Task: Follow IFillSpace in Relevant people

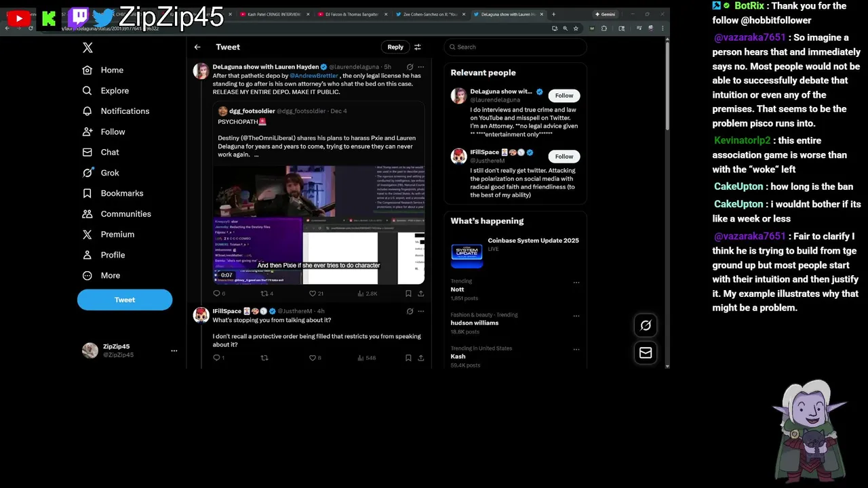Action: click(564, 157)
